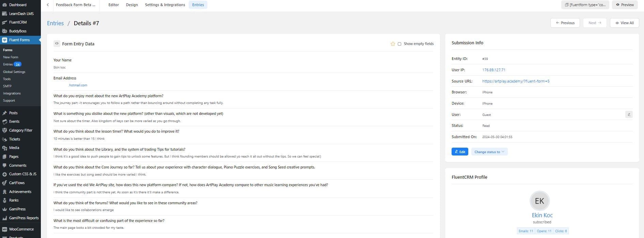
Task: Open Settings & Integrations tab
Action: click(165, 5)
